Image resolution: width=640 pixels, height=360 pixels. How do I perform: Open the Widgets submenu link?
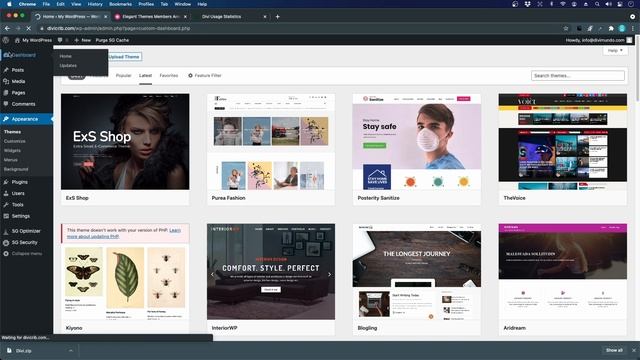[12, 150]
